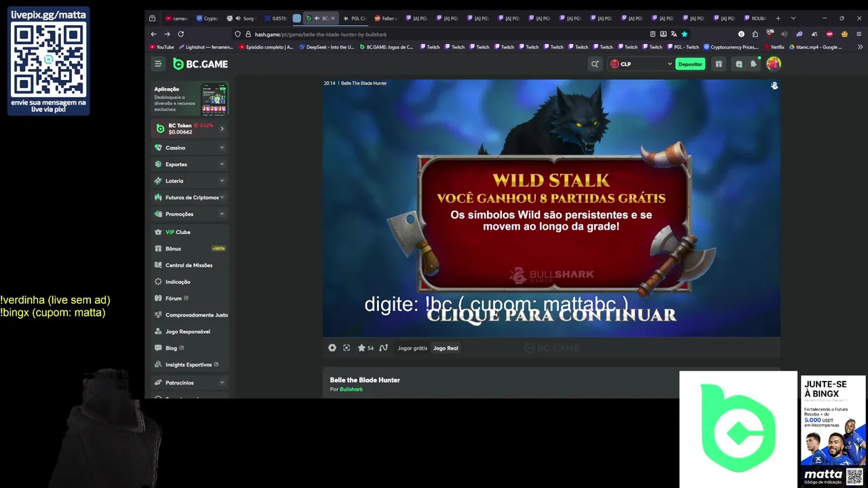This screenshot has width=868, height=488.
Task: Open the browser translate icon
Action: (673, 34)
